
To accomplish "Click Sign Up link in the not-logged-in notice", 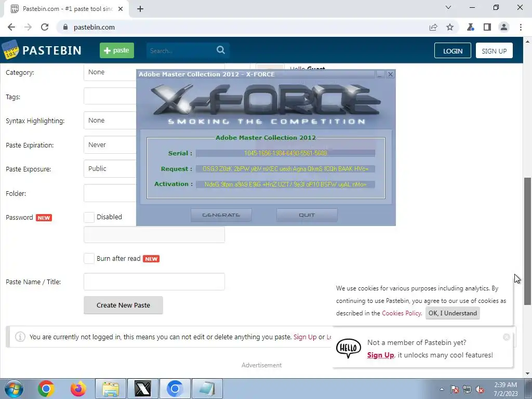I will pyautogui.click(x=304, y=337).
